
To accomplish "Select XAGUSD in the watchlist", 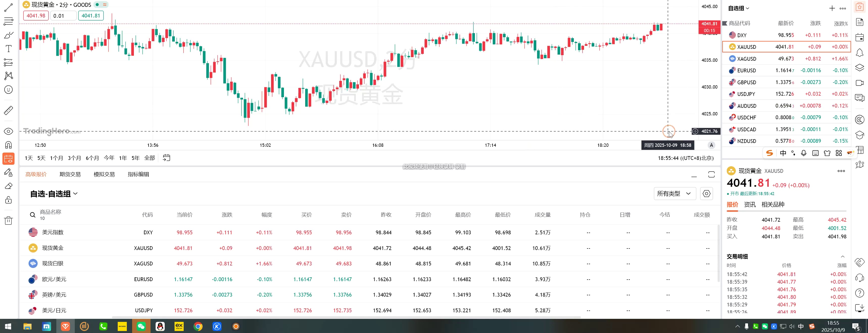I will pos(746,59).
